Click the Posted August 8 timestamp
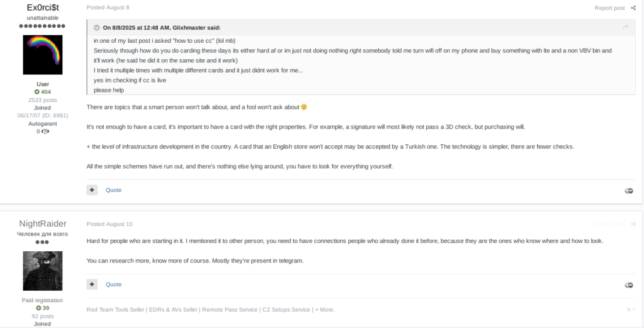 [108, 8]
